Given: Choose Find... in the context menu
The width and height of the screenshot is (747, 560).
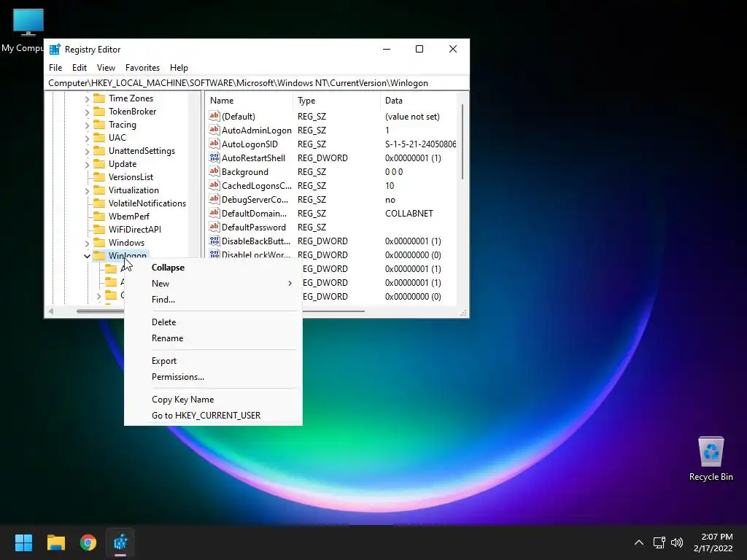Looking at the screenshot, I should [x=213, y=300].
